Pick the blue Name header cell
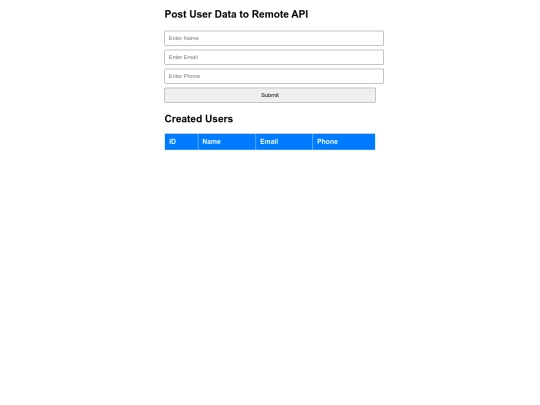540x405 pixels. point(227,142)
